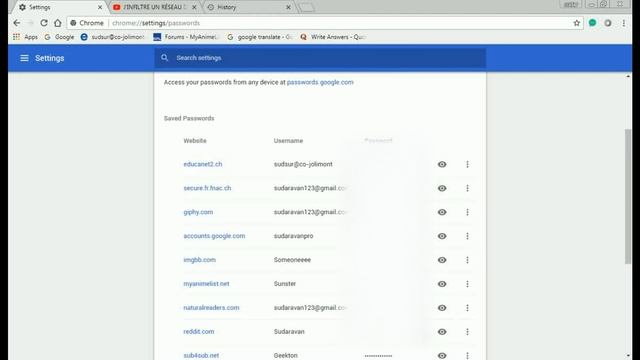Image resolution: width=640 pixels, height=360 pixels.
Task: Show password for reddit.com
Action: (442, 332)
